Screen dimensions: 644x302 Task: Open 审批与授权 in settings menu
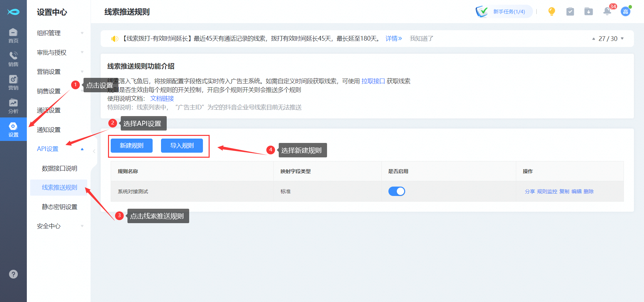pos(52,52)
